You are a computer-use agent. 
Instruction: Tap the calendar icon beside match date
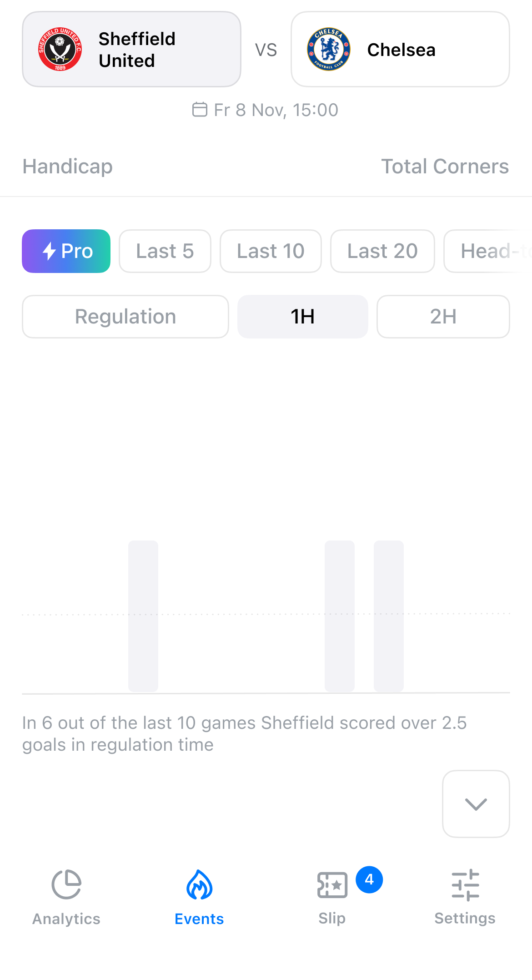coord(200,110)
